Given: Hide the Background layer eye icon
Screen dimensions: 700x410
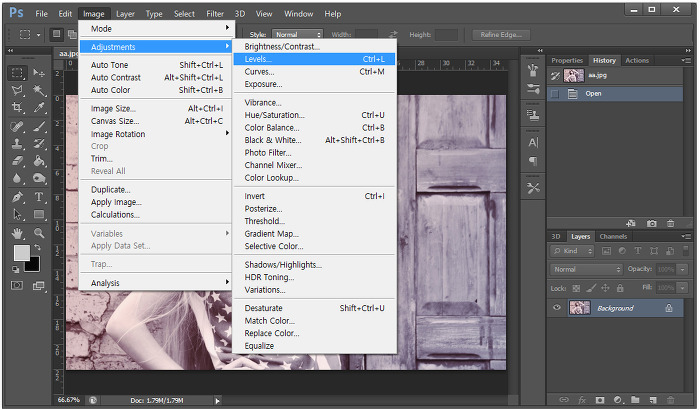Looking at the screenshot, I should pos(557,308).
